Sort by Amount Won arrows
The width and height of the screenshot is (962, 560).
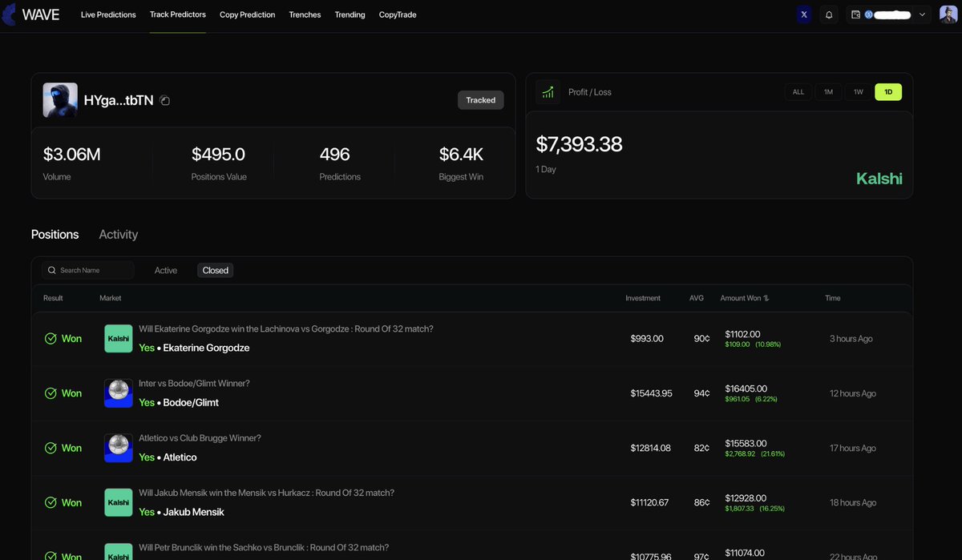tap(766, 298)
